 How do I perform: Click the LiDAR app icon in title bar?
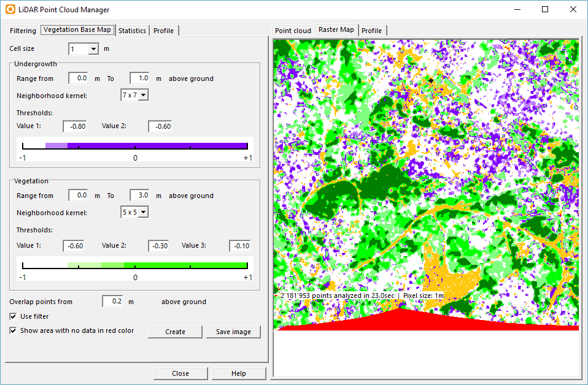[10, 9]
